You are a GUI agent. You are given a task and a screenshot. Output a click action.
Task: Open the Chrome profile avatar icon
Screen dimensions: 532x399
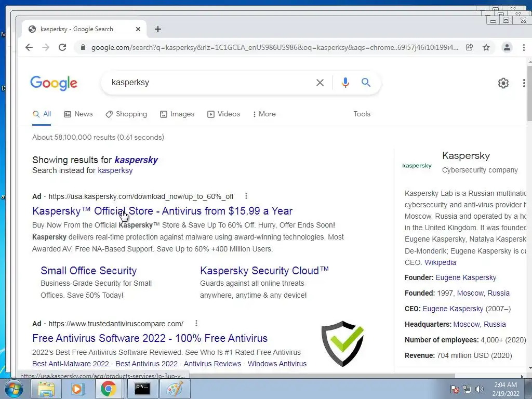(507, 47)
